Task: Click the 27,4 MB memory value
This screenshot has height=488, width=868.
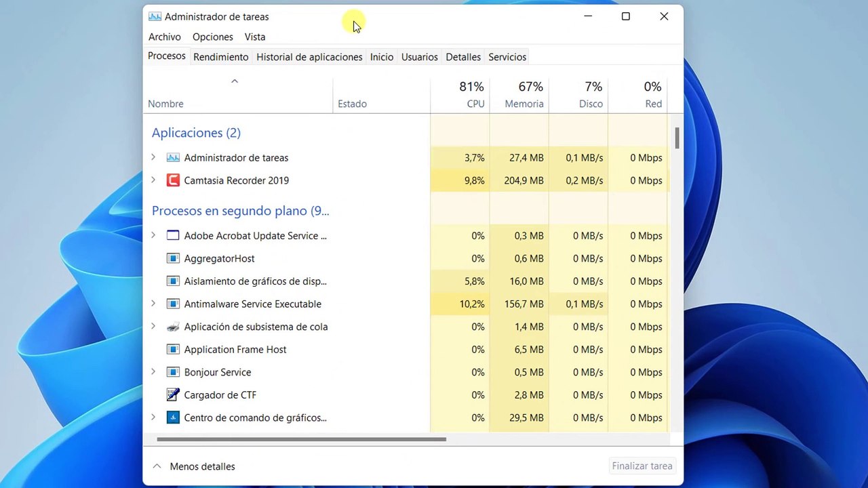Action: 526,158
